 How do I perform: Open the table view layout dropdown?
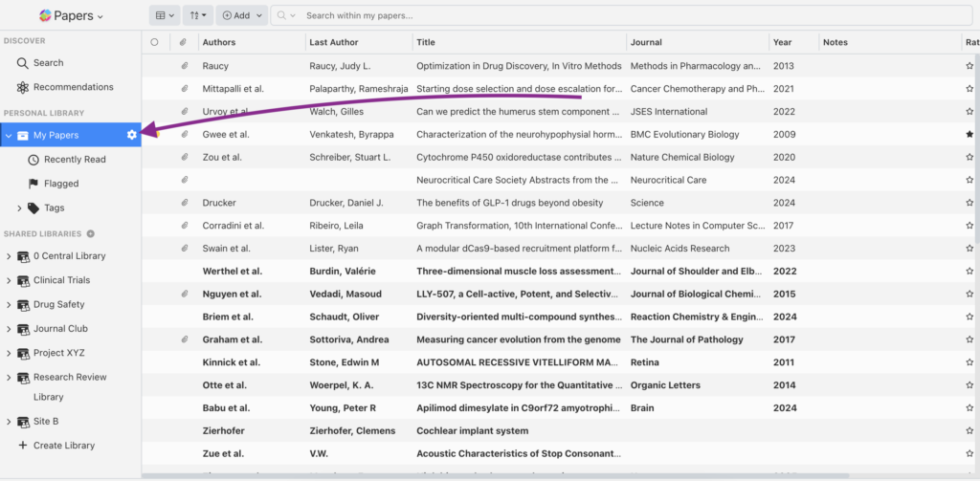coord(165,15)
